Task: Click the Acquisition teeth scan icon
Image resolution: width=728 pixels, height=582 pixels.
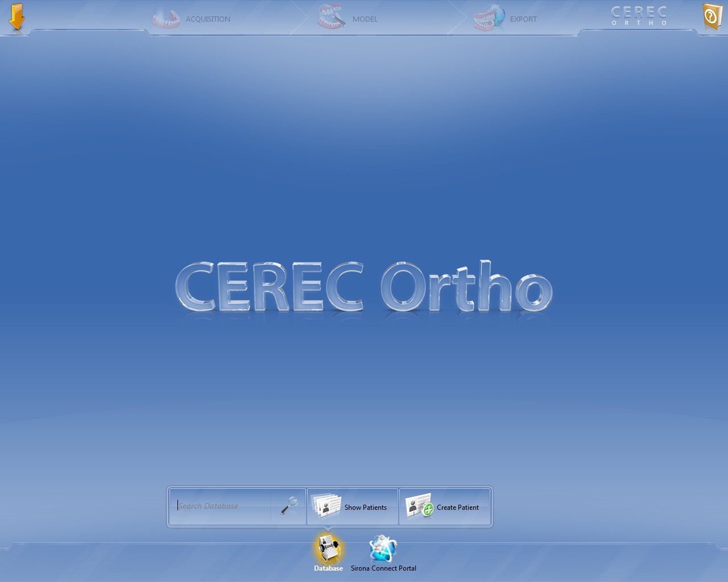Action: (166, 18)
